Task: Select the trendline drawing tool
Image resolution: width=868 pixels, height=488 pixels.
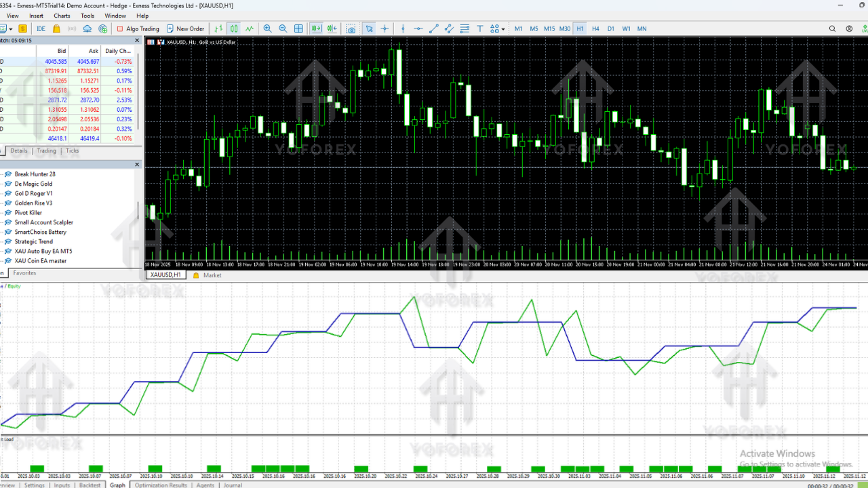Action: (x=433, y=28)
